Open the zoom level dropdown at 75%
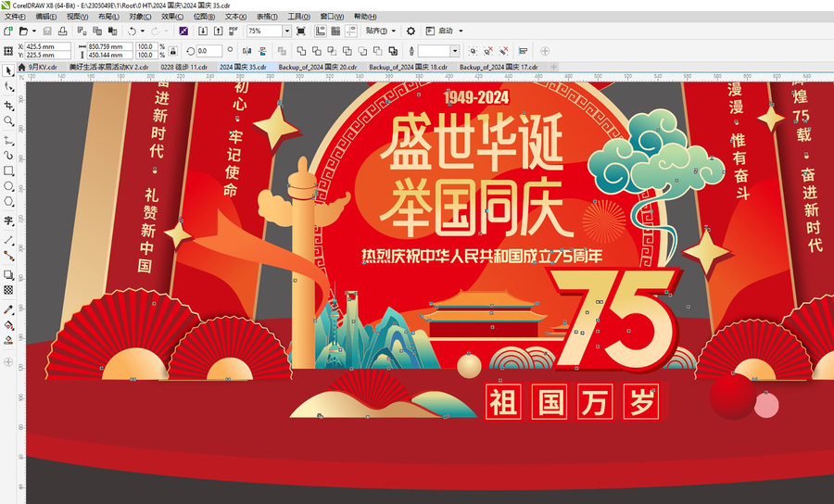 click(x=286, y=31)
